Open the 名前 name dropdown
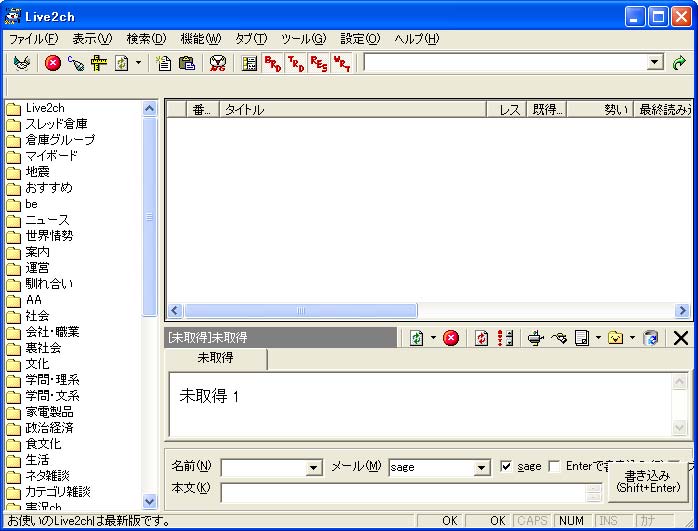 click(x=314, y=468)
